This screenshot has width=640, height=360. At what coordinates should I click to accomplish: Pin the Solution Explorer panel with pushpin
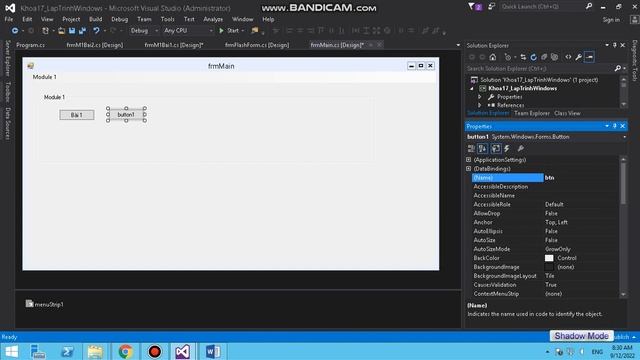[x=615, y=45]
